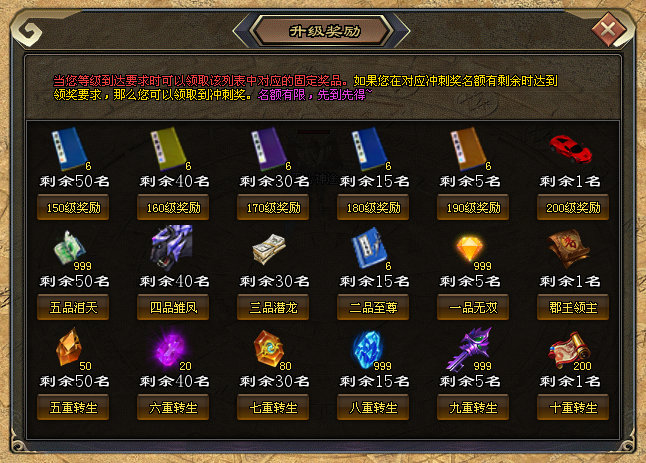Claim the 七重转生 reward

[x=273, y=407]
